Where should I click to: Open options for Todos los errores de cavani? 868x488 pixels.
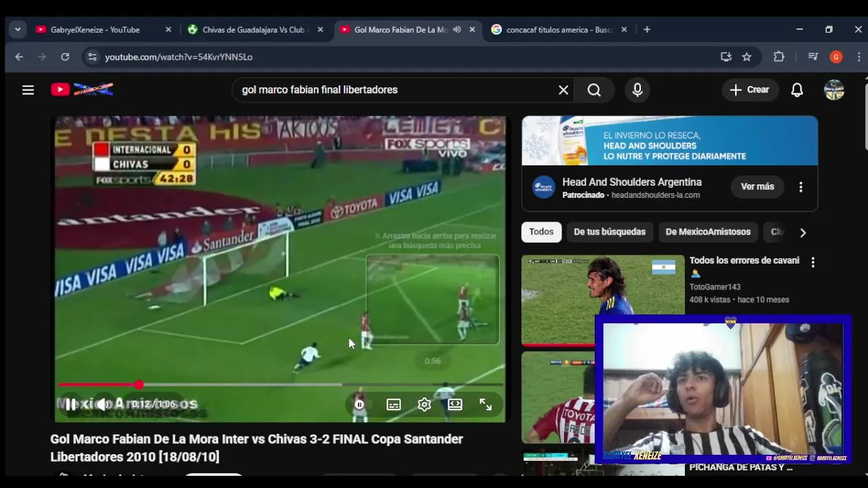pos(812,262)
